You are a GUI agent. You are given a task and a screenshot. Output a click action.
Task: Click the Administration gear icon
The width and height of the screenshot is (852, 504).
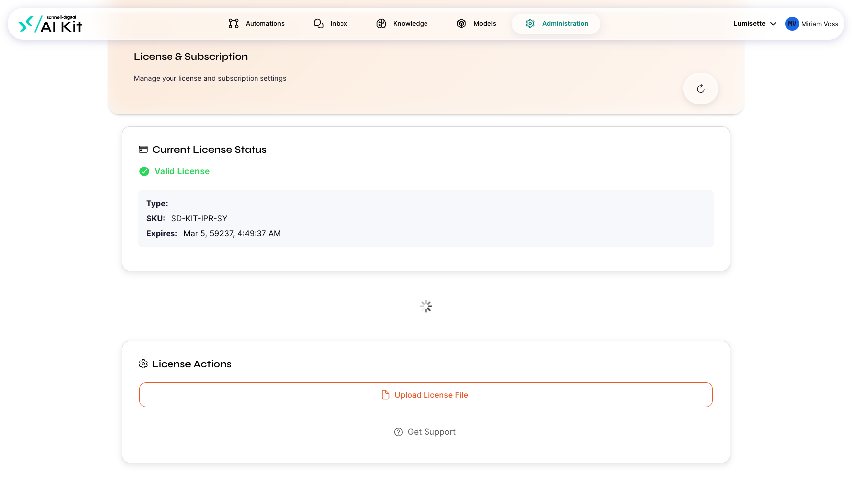point(530,23)
